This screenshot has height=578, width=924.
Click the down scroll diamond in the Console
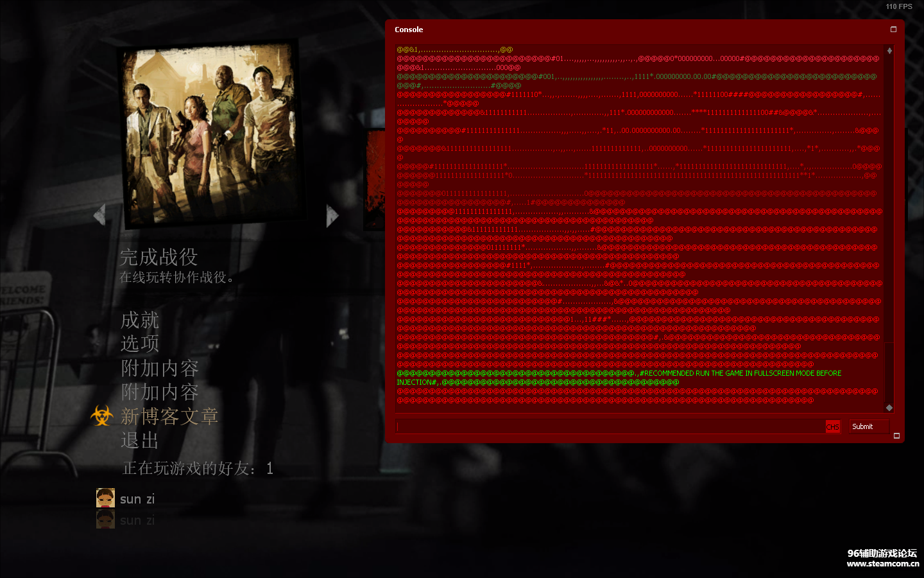[x=889, y=407]
